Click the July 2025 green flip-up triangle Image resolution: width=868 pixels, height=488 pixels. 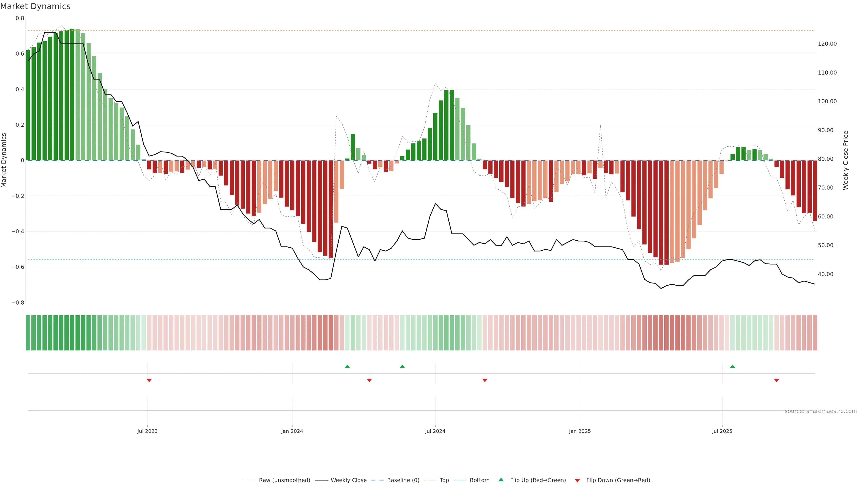732,366
